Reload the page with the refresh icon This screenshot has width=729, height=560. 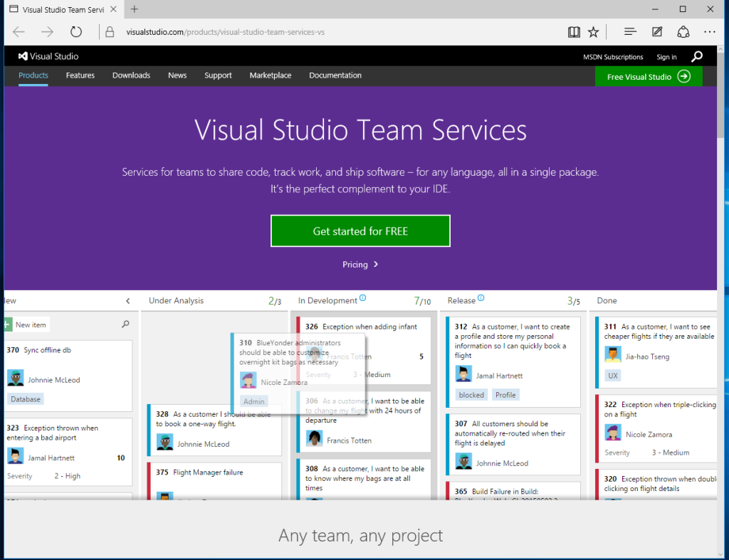[x=77, y=31]
